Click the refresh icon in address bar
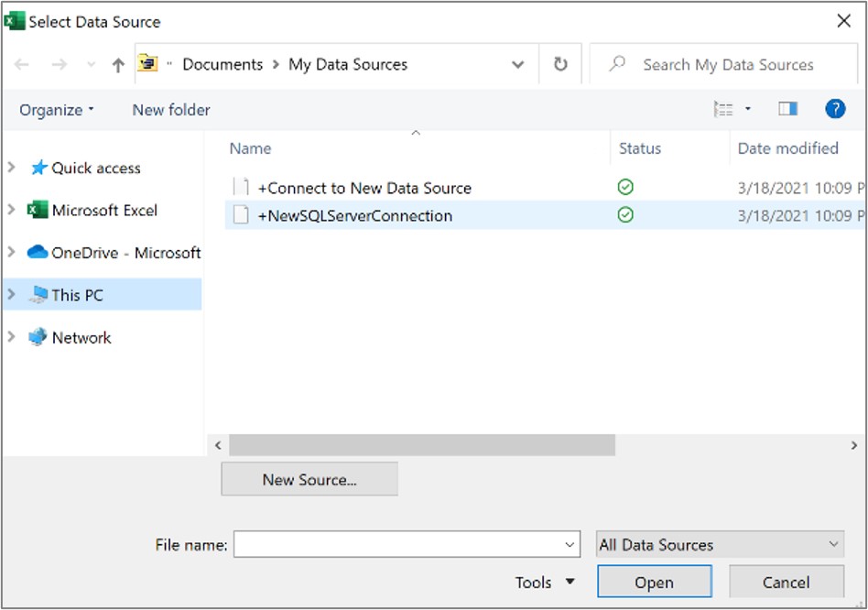The height and width of the screenshot is (610, 868). tap(559, 64)
